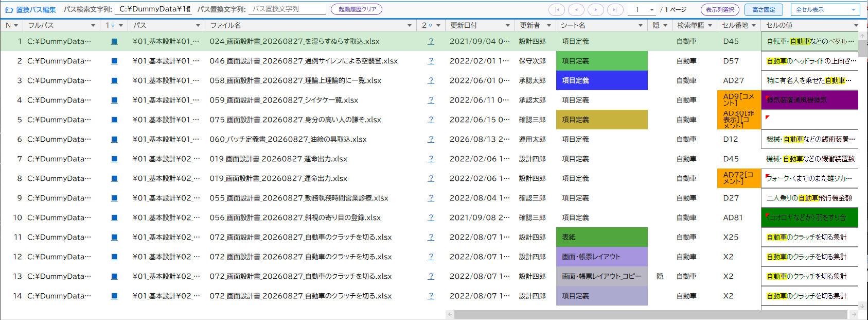Open the セルの値 column filter dropdown
This screenshot has height=320, width=868.
click(856, 25)
